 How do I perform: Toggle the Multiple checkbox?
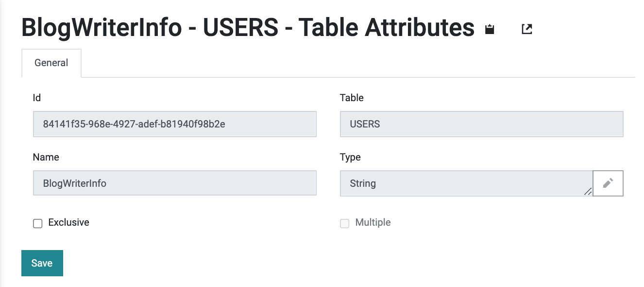coord(345,223)
